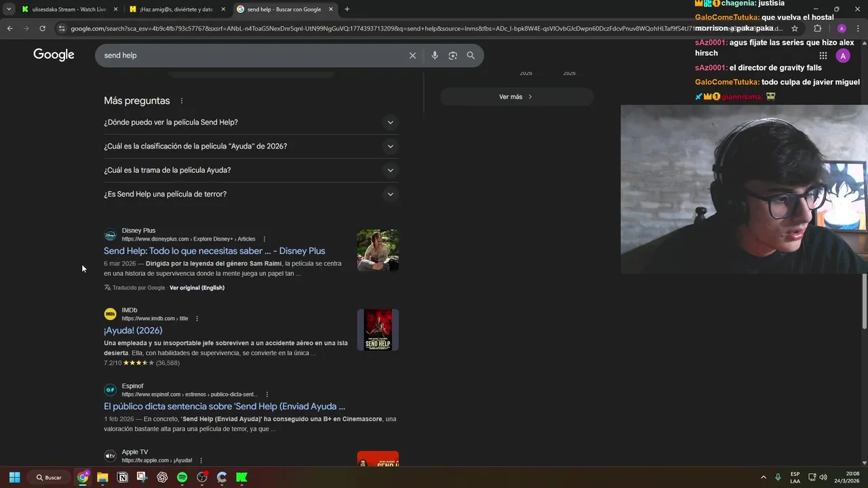View site information icon in address bar
The height and width of the screenshot is (488, 868).
[x=62, y=28]
